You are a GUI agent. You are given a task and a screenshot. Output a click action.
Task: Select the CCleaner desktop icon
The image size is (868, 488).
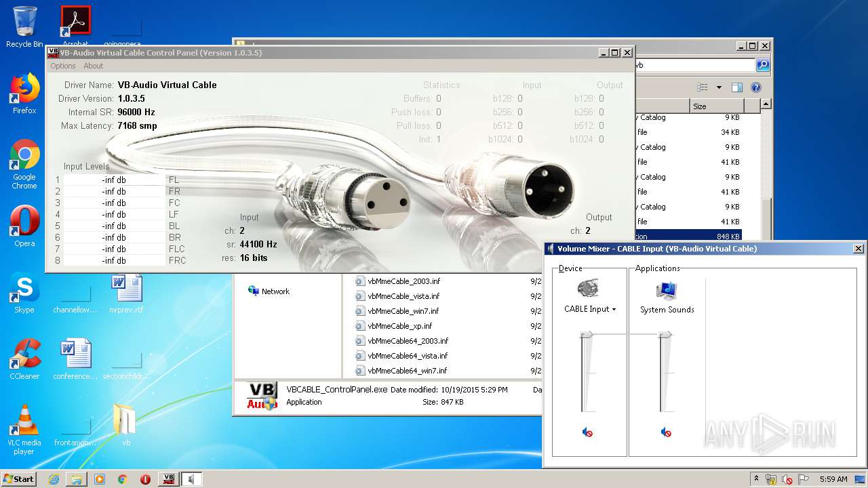24,359
